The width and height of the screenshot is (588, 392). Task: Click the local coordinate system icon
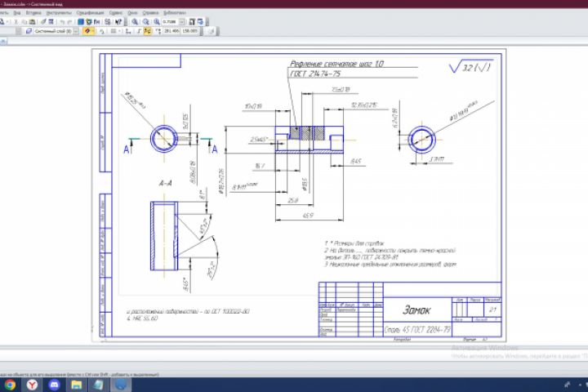point(127,31)
